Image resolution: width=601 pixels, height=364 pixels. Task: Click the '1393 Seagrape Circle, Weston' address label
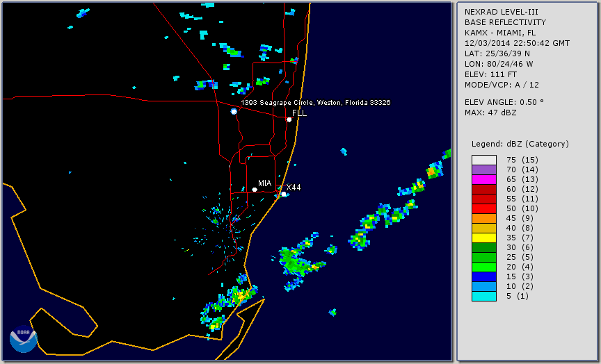(x=315, y=103)
